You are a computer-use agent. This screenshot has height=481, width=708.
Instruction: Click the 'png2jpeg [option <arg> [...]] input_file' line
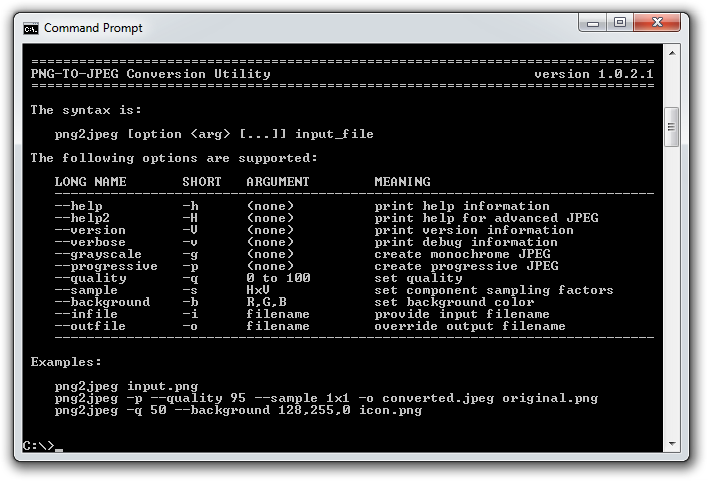click(214, 134)
